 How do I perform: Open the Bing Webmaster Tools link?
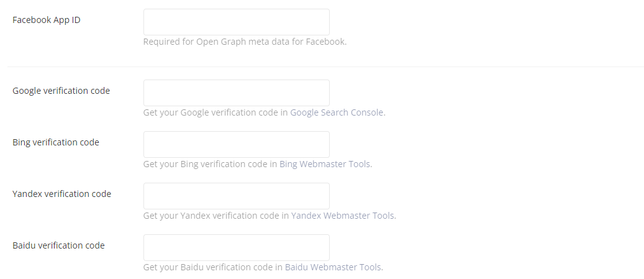325,165
